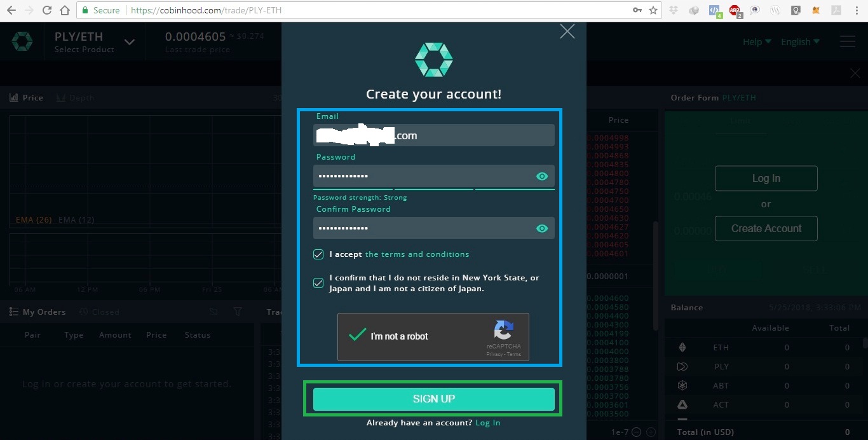Viewport: 868px width, 440px height.
Task: Expand the PLY/ETH Select Product dropdown
Action: [130, 42]
